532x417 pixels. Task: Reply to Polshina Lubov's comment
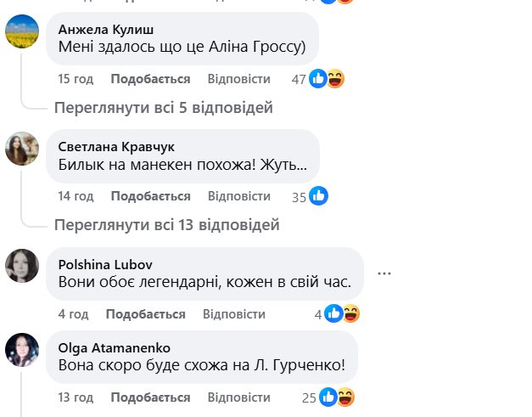(x=233, y=314)
